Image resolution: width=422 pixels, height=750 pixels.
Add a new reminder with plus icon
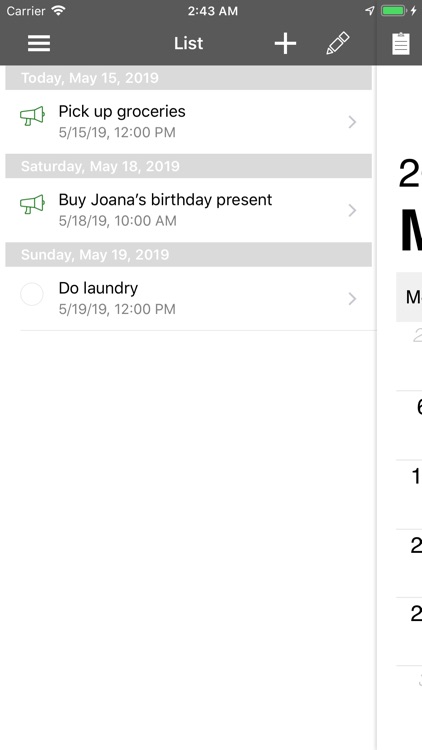[285, 44]
